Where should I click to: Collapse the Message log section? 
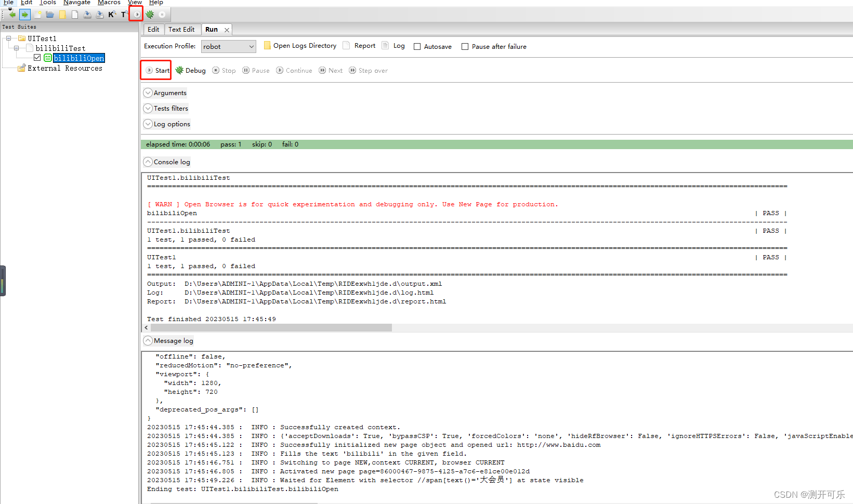pyautogui.click(x=148, y=341)
